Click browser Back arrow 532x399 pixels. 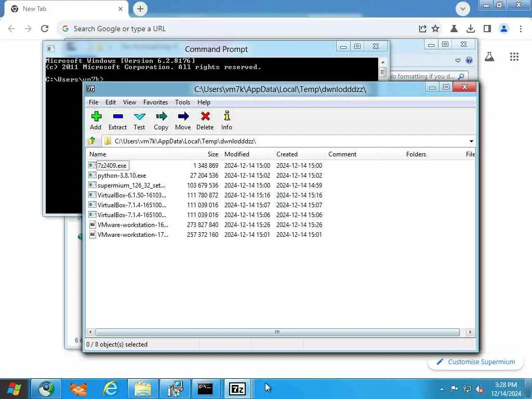[x=11, y=29]
